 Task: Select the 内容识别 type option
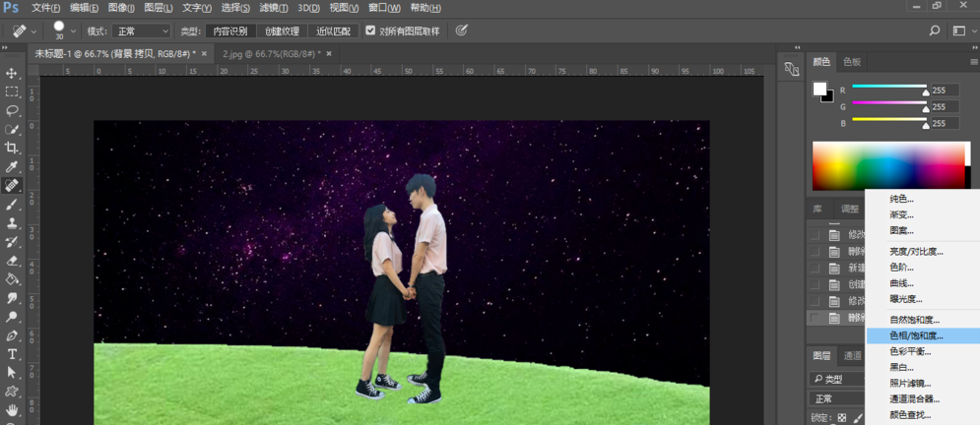tap(230, 31)
